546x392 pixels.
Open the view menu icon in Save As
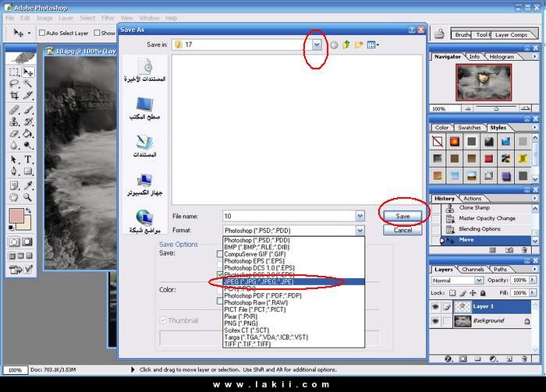tap(373, 44)
